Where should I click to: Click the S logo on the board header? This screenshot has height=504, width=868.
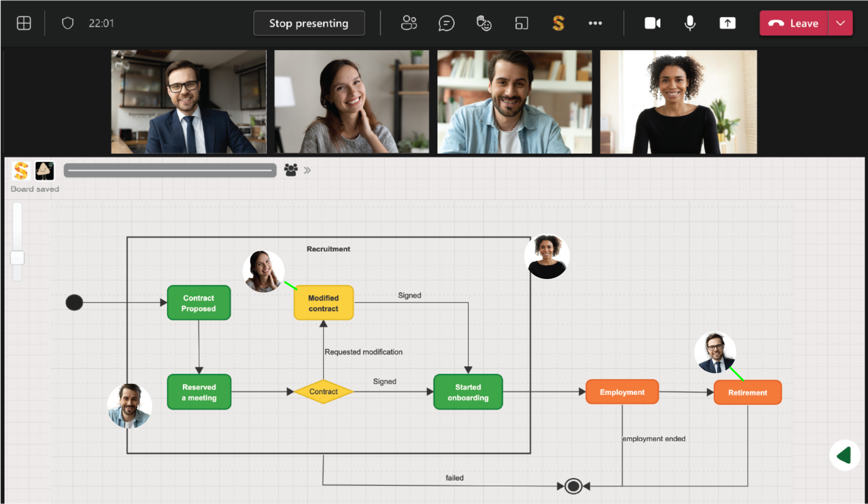(21, 170)
